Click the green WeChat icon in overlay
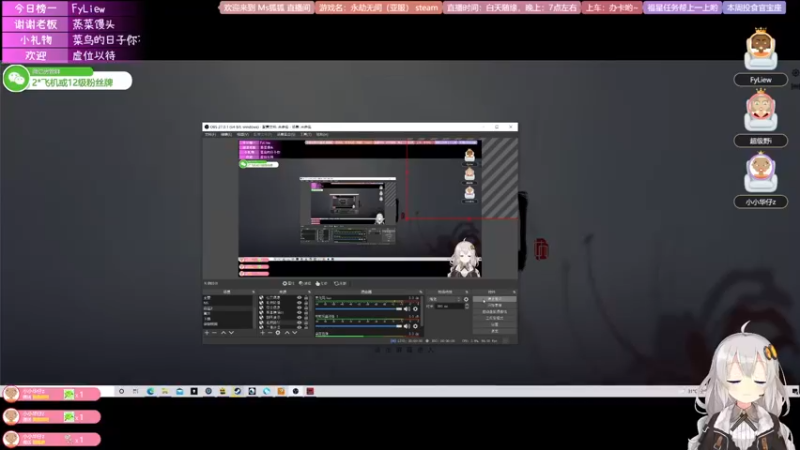800x450 pixels. (x=16, y=79)
